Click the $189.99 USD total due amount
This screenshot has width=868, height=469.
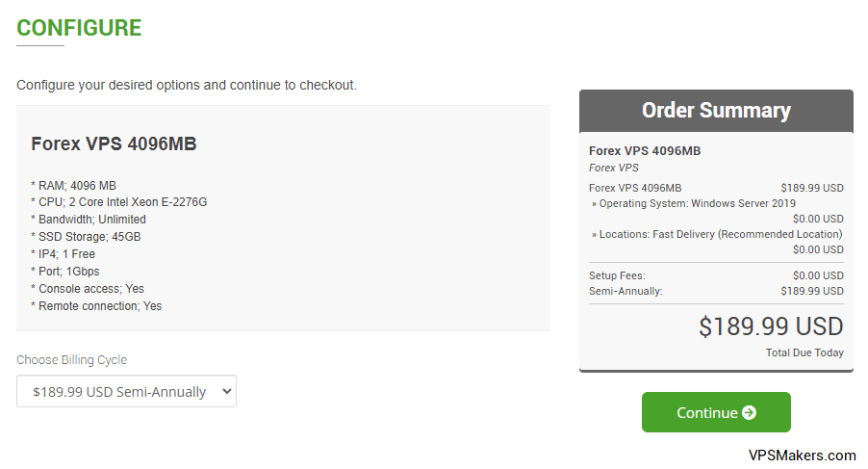pyautogui.click(x=771, y=326)
